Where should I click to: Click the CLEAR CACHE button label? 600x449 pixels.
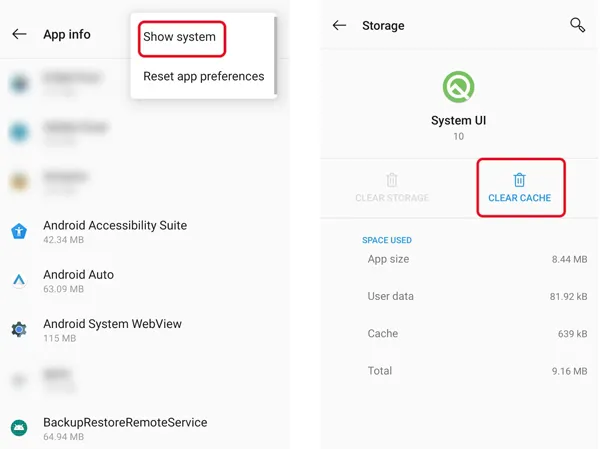pyautogui.click(x=519, y=198)
